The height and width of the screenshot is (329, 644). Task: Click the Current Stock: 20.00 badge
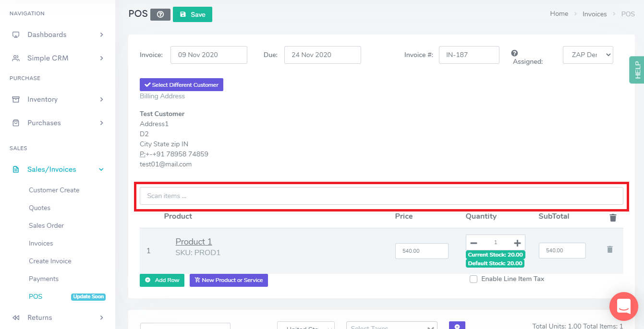[495, 255]
